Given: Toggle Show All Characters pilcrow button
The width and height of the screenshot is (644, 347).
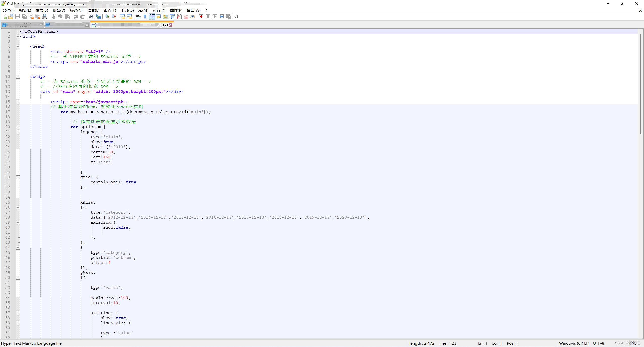Looking at the screenshot, I should (145, 17).
